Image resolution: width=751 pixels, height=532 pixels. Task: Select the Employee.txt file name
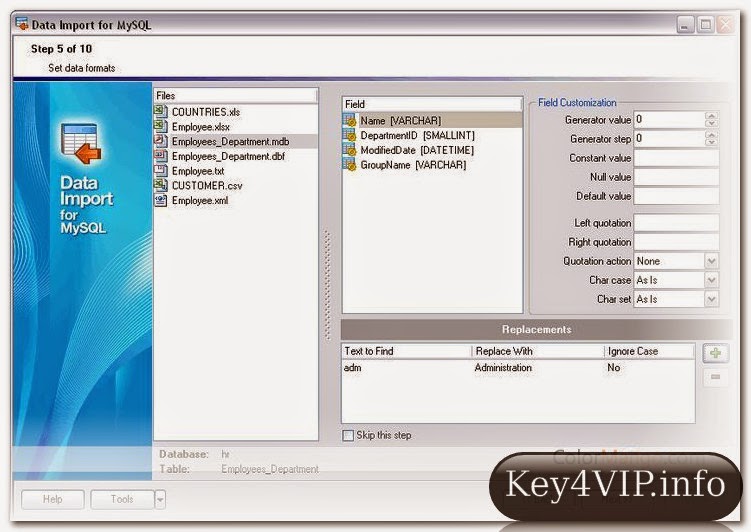(x=198, y=171)
